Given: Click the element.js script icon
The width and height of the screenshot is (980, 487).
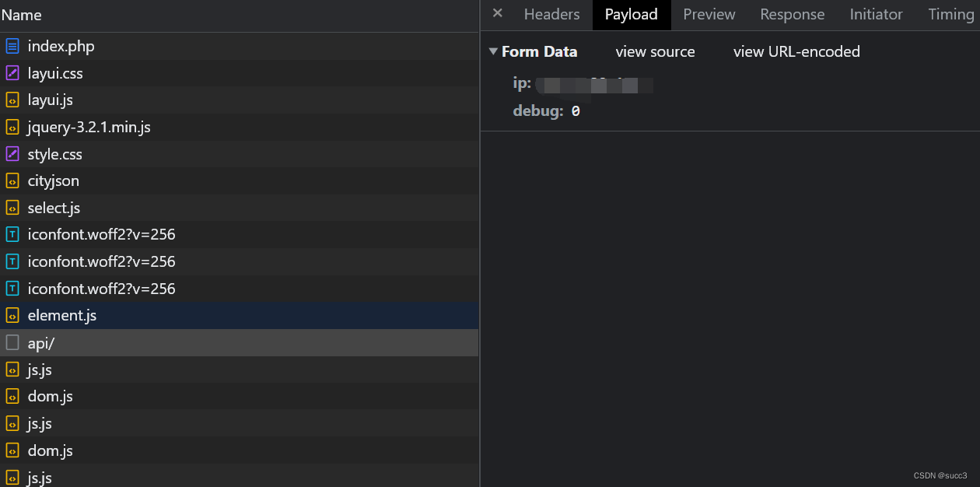Looking at the screenshot, I should click(12, 316).
